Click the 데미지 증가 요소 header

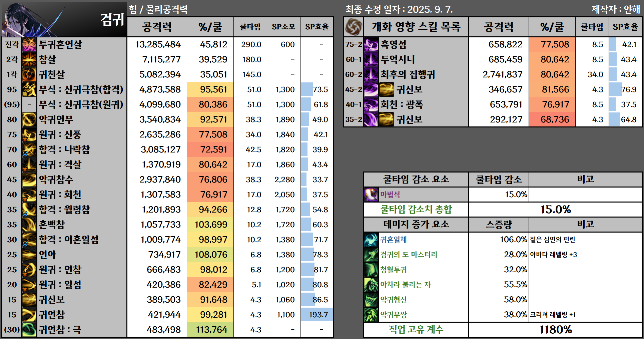[x=416, y=225]
